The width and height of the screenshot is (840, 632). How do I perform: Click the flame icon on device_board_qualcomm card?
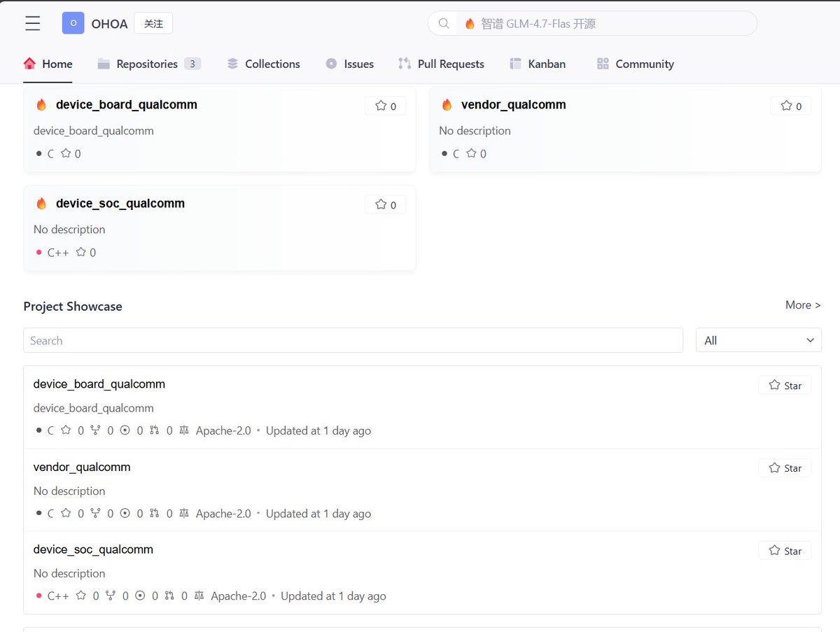click(40, 105)
